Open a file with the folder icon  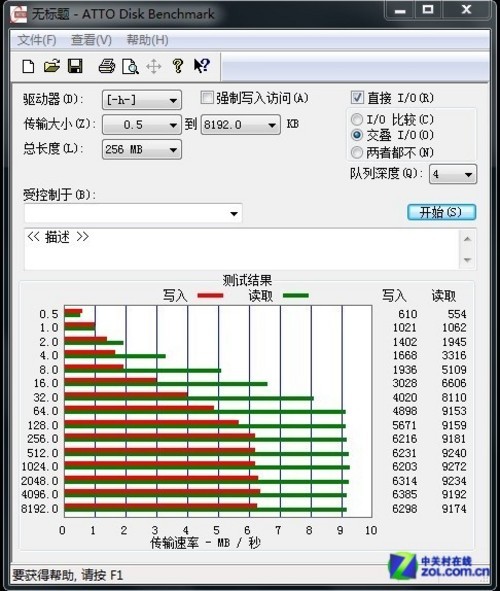point(52,66)
